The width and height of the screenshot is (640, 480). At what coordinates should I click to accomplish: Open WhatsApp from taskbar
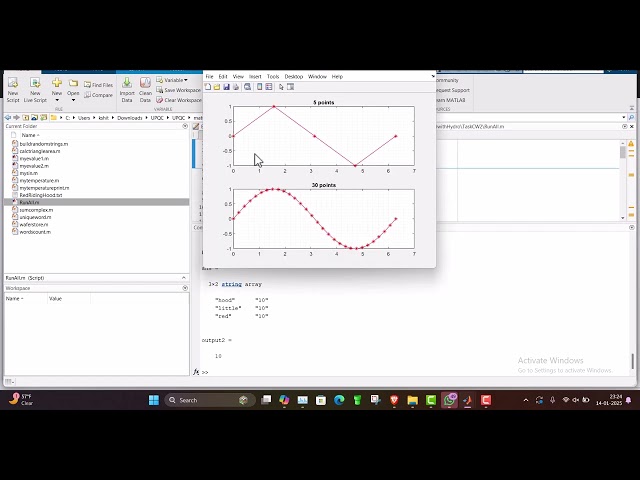coord(449,400)
